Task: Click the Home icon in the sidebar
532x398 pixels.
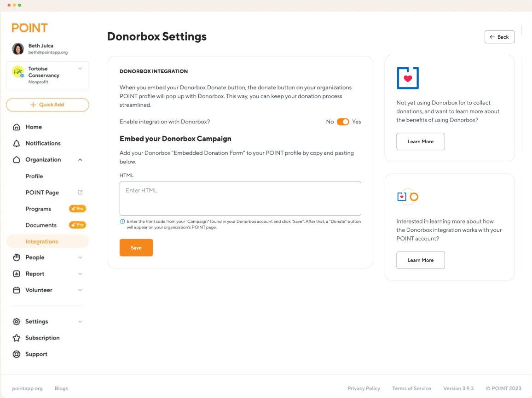Action: pos(16,127)
